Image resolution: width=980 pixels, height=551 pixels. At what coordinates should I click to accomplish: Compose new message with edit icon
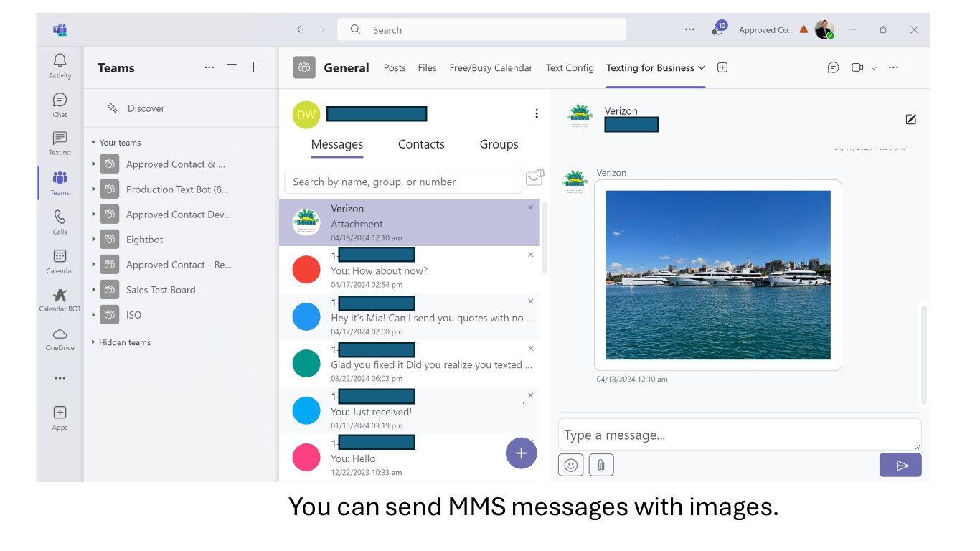[910, 119]
